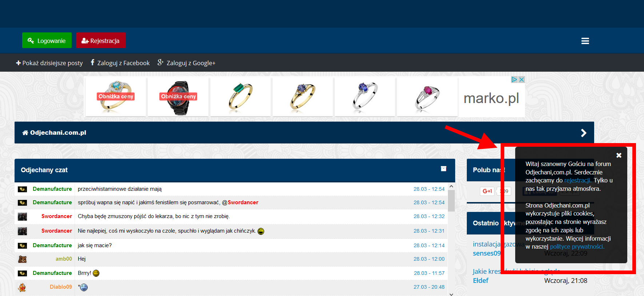Open the Logowanie login button

click(x=47, y=40)
